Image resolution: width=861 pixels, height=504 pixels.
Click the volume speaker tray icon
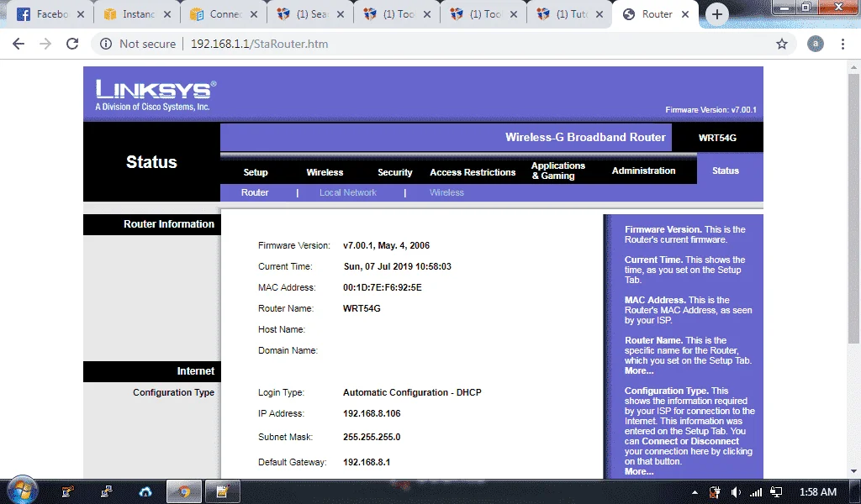736,492
